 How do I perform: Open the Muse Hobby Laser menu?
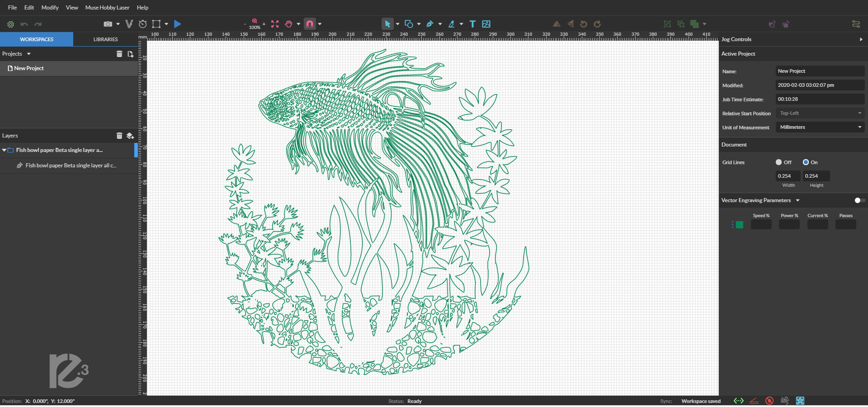click(x=107, y=8)
